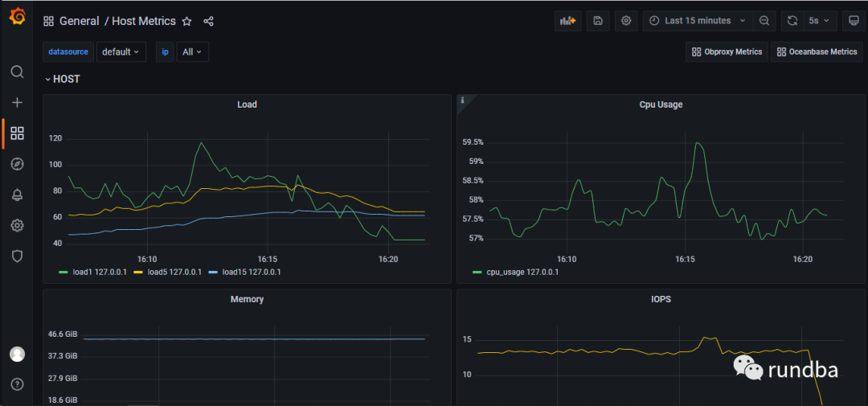
Task: Open the Last 15 minutes time picker
Action: click(x=698, y=20)
